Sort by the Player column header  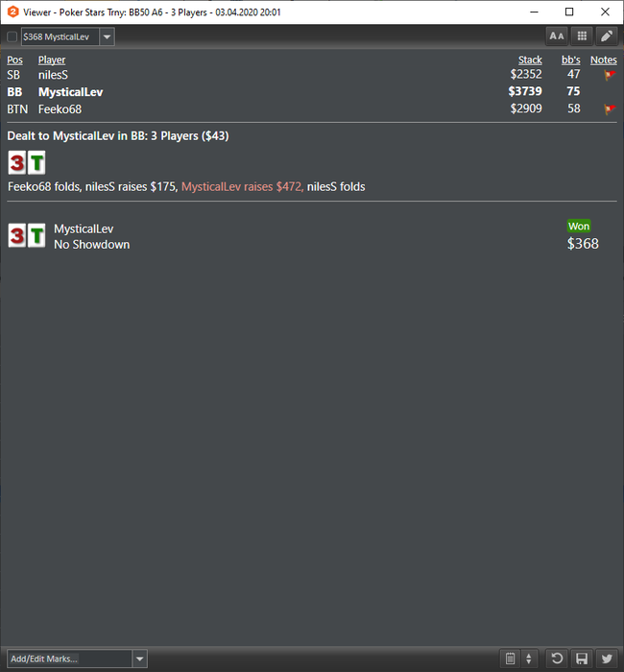pos(52,60)
